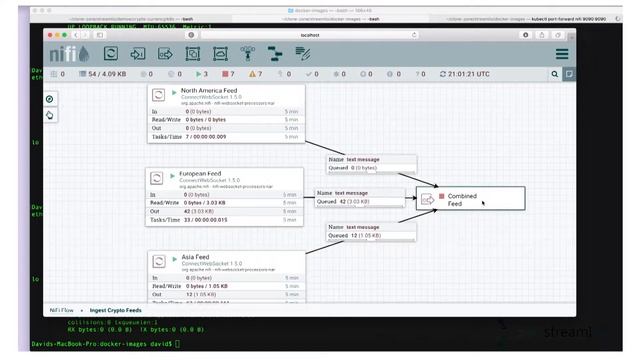640x360 pixels.
Task: Click the North America Feed processor icon
Action: (x=158, y=95)
